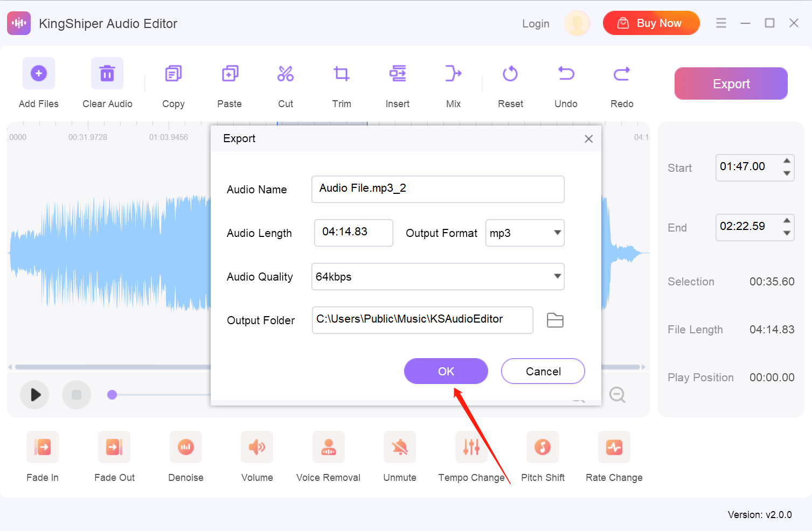
Task: Open the Volume effect
Action: [x=257, y=447]
